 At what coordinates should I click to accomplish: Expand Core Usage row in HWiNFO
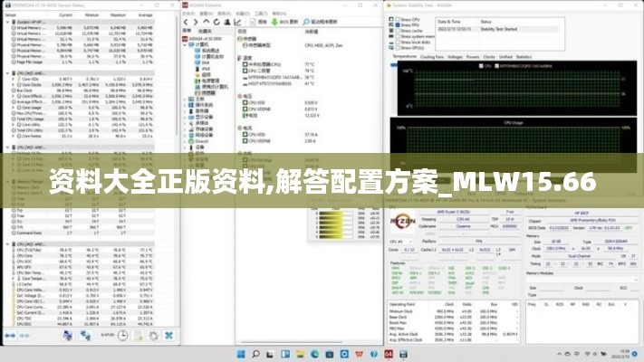tap(14, 108)
